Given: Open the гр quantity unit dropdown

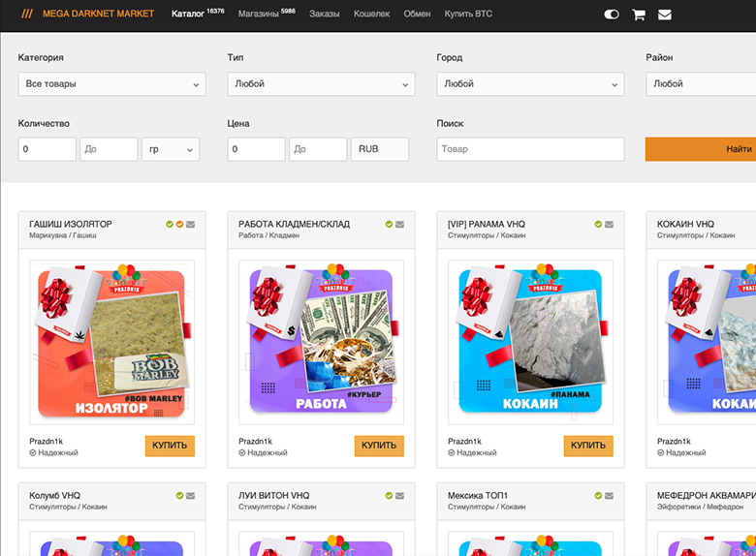Looking at the screenshot, I should [171, 149].
